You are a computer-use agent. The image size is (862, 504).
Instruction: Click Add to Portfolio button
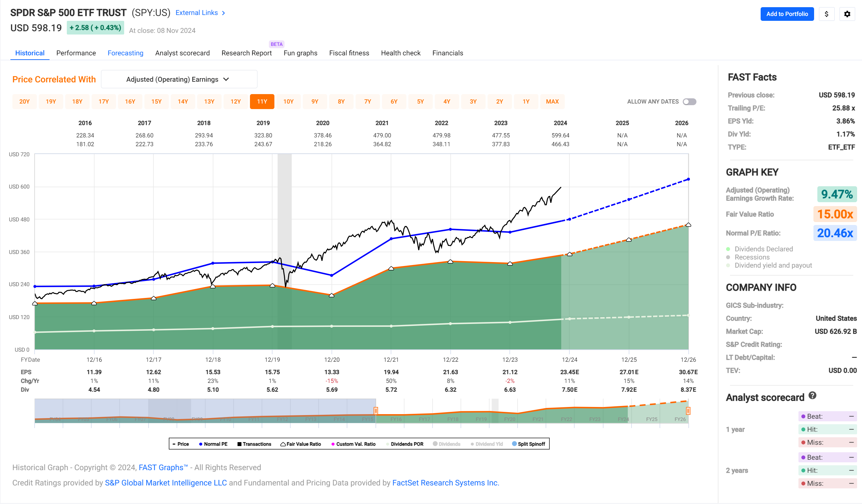(x=787, y=14)
